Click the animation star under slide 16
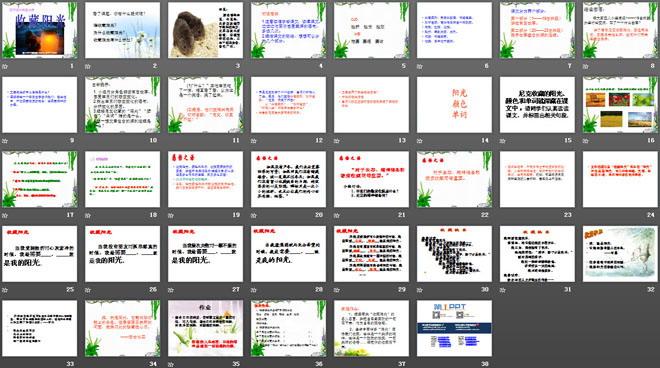The width and height of the screenshot is (660, 368). 585,141
